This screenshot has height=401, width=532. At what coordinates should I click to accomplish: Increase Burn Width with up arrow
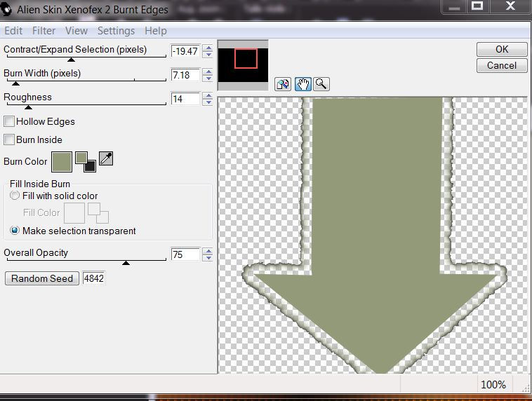[208, 72]
